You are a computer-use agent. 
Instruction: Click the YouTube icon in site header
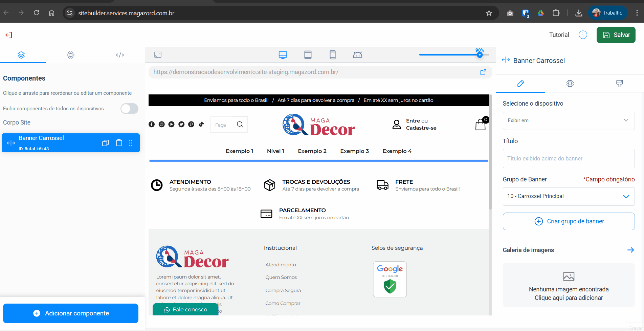(172, 125)
